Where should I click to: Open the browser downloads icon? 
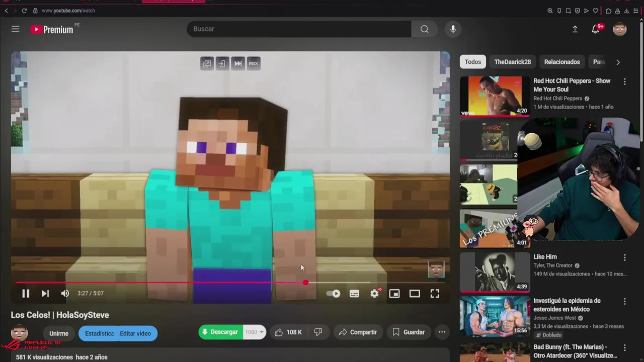626,11
